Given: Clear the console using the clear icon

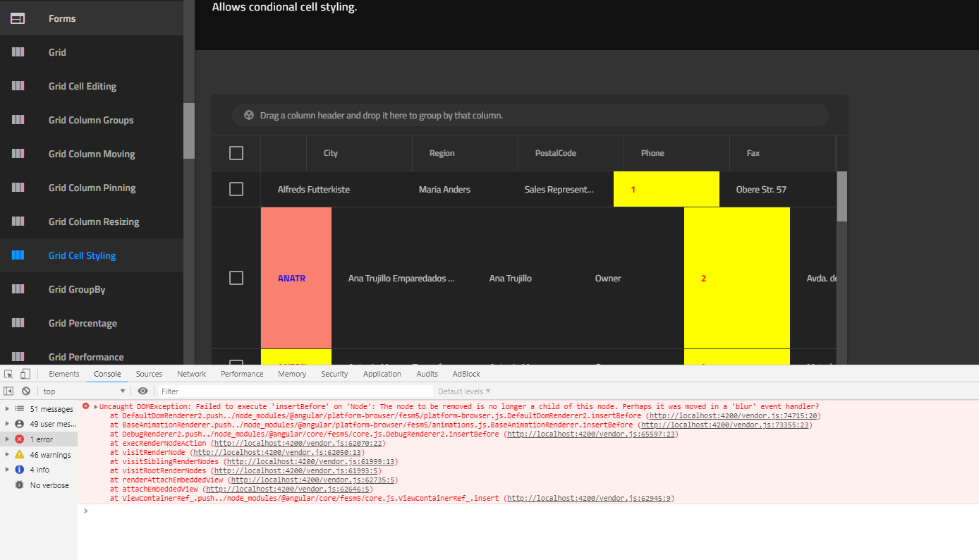Looking at the screenshot, I should click(x=25, y=391).
